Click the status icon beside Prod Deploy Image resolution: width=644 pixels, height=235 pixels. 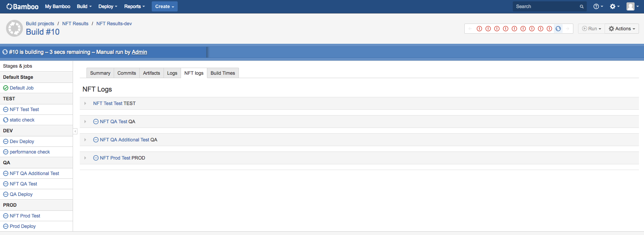click(x=6, y=226)
